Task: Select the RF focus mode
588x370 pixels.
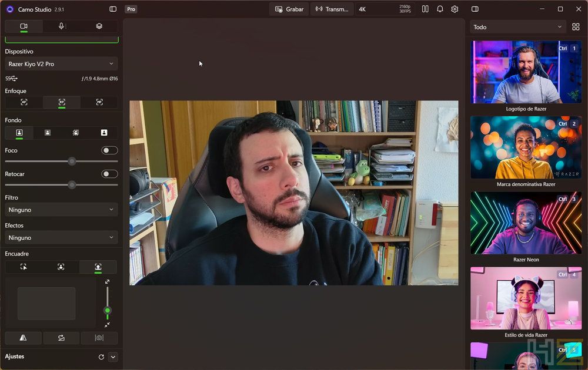Action: [x=62, y=102]
